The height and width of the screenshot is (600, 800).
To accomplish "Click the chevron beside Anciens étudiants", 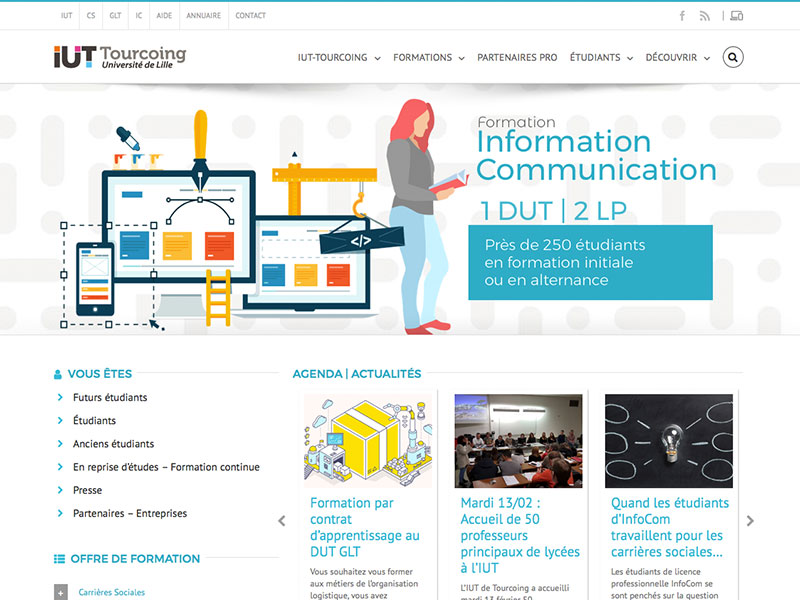I will 60,443.
